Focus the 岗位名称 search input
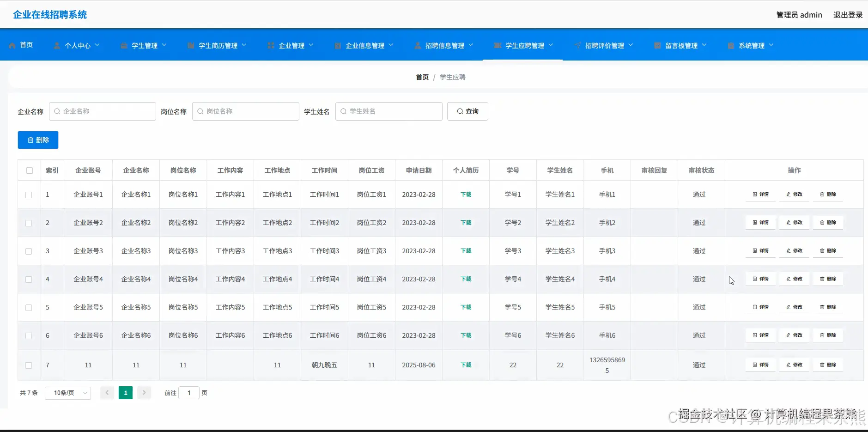The height and width of the screenshot is (432, 868). 246,111
